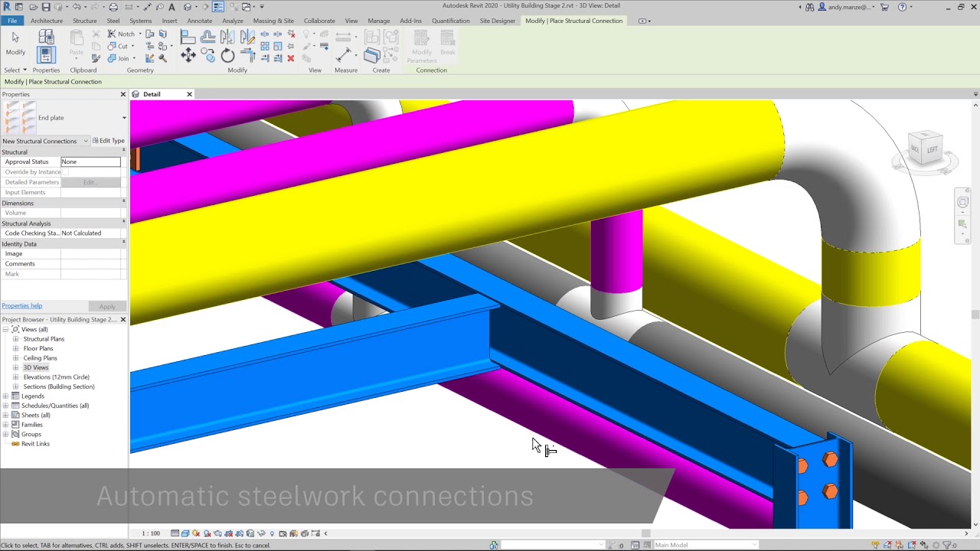Select the Rotate tool in Modify panel
Viewport: 980px width, 551px height.
[x=227, y=55]
